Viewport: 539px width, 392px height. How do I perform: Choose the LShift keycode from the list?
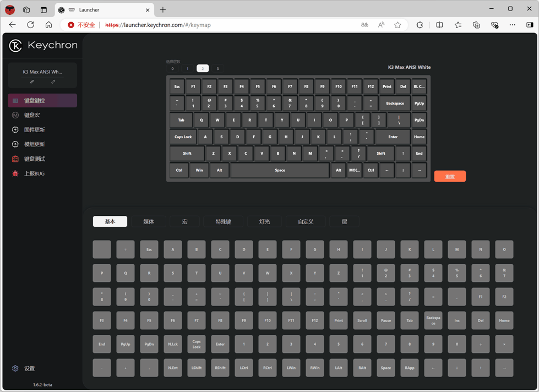[x=197, y=368]
